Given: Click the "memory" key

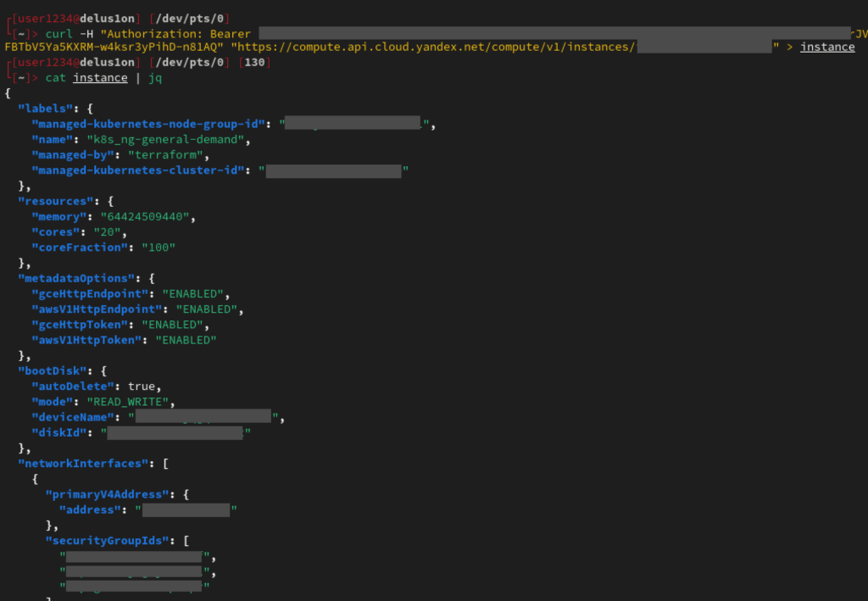Looking at the screenshot, I should click(x=59, y=217).
